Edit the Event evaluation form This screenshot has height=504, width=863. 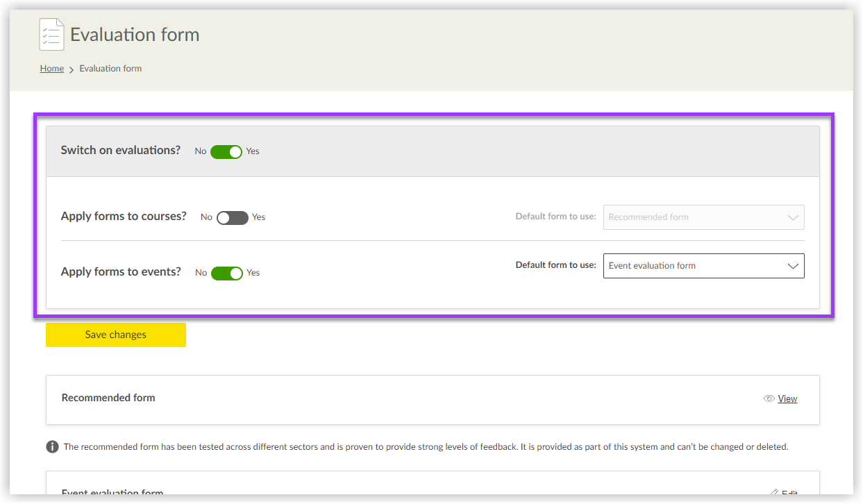[x=788, y=492]
